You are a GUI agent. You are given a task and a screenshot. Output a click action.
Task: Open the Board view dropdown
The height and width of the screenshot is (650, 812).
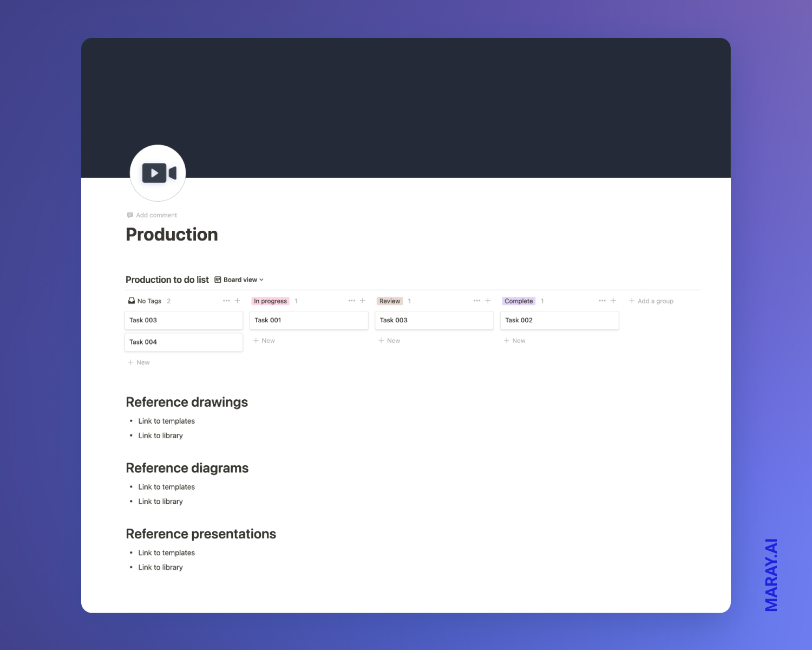(x=239, y=279)
